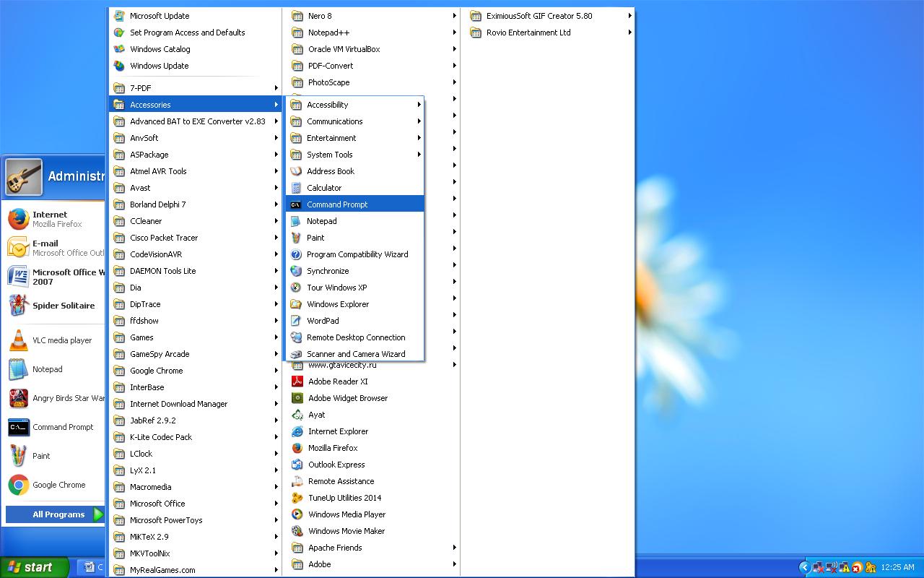Open WordPad
This screenshot has height=578, width=924.
(354, 321)
